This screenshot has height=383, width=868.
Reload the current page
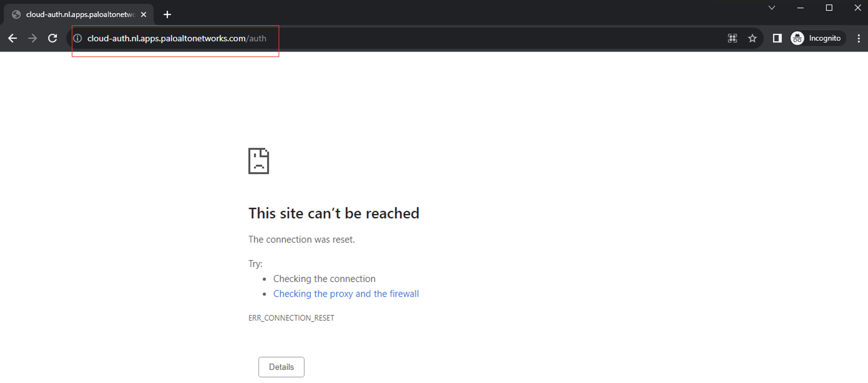coord(52,38)
